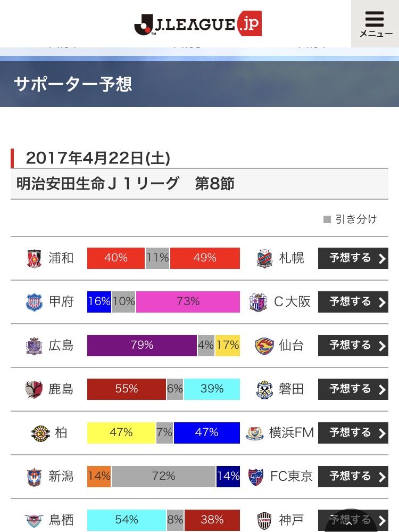Tap the Hiroshima (広島) team crest
The image size is (399, 532).
pyautogui.click(x=34, y=346)
